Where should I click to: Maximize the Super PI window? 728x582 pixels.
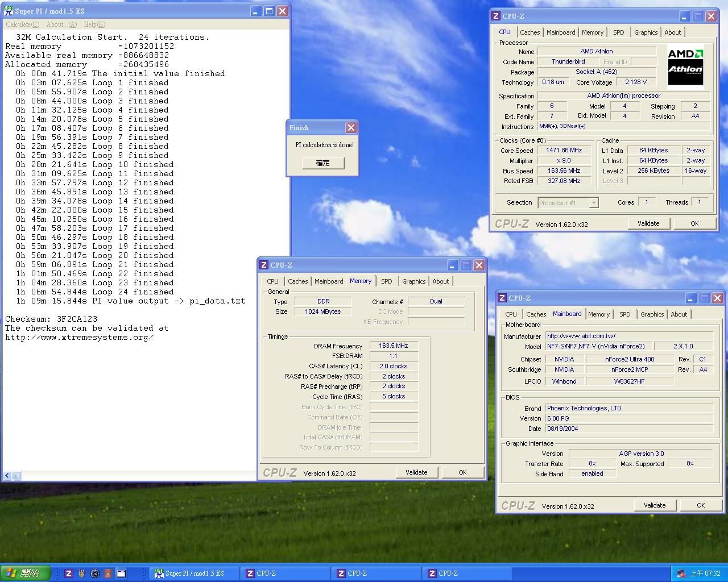269,11
